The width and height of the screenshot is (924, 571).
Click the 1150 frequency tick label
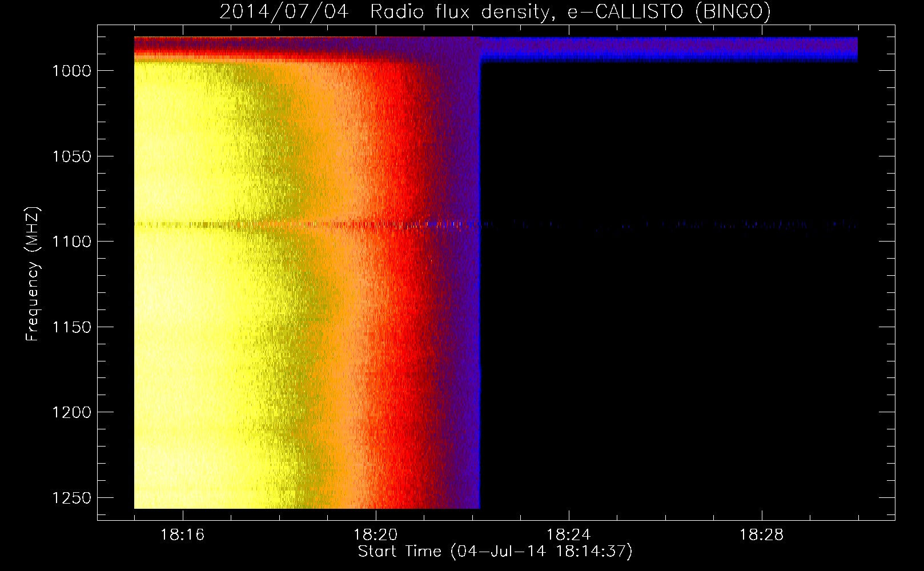tap(71, 327)
